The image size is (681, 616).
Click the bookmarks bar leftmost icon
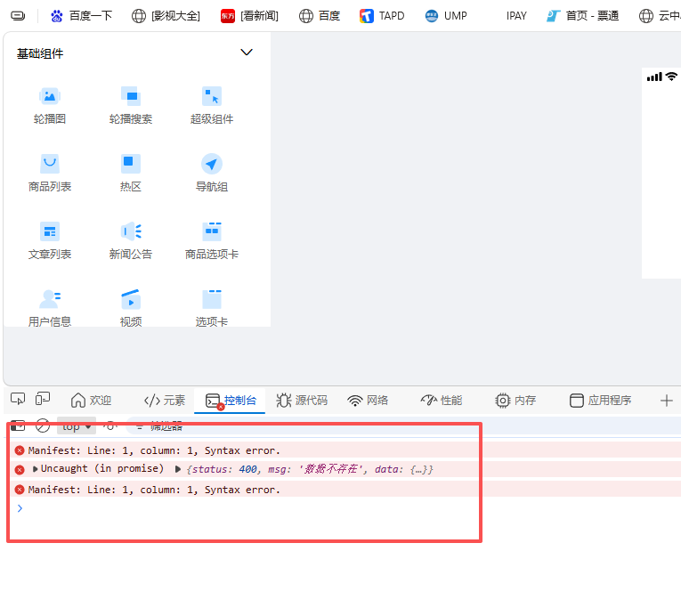pos(18,16)
